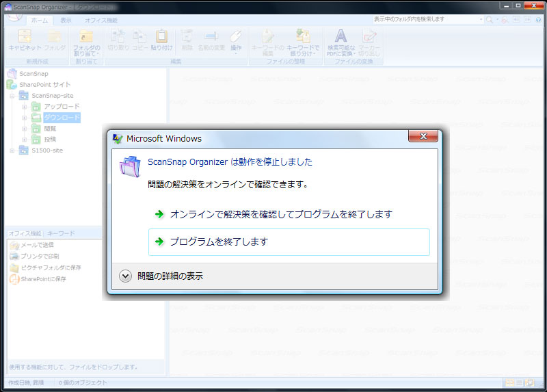
Task: Click the SharePointに保存 icon
Action: [x=14, y=279]
